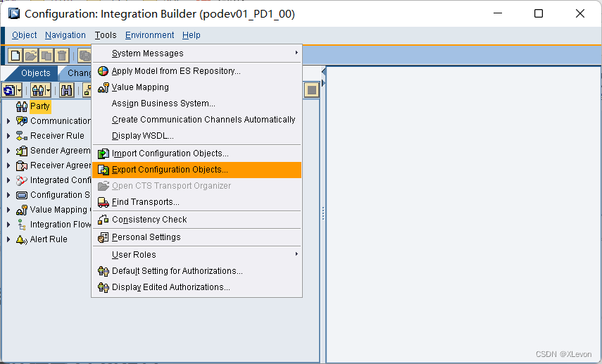The height and width of the screenshot is (364, 602).
Task: Switch to the Change Lists tab
Action: (77, 73)
